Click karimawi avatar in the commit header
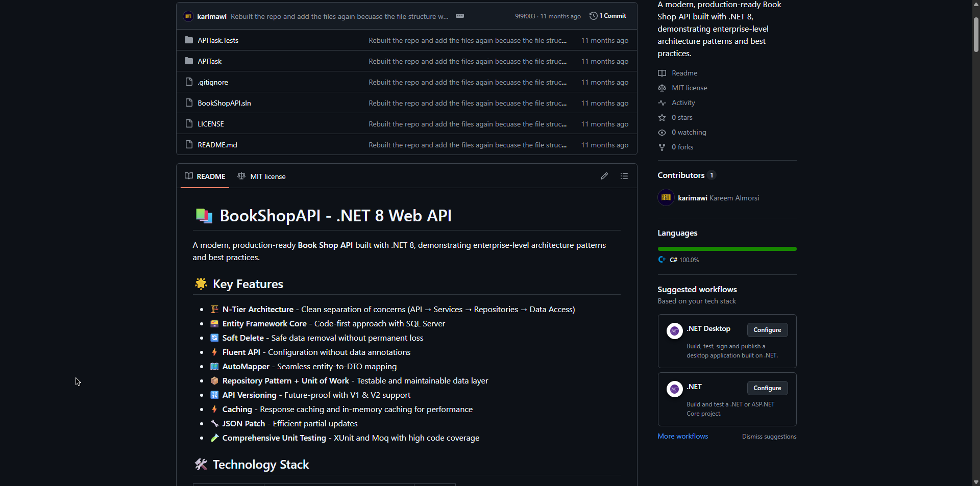This screenshot has width=980, height=486. (188, 16)
